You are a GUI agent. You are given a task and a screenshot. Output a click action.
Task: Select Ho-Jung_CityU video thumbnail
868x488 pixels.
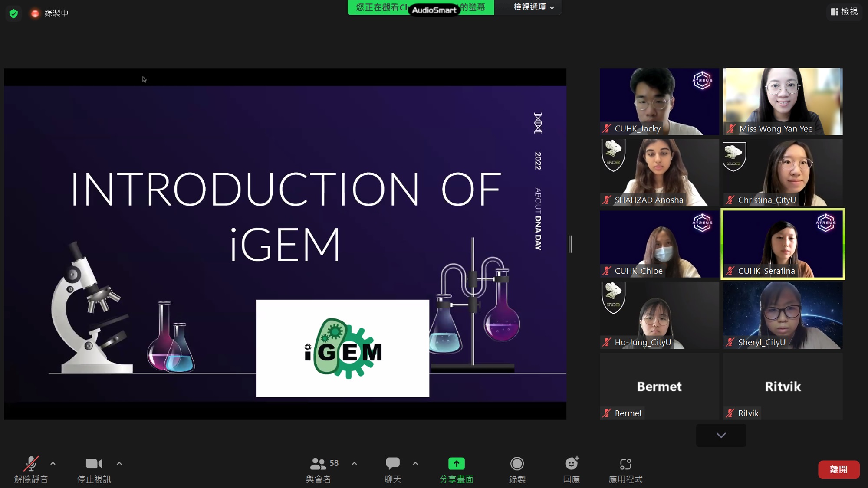(x=659, y=315)
